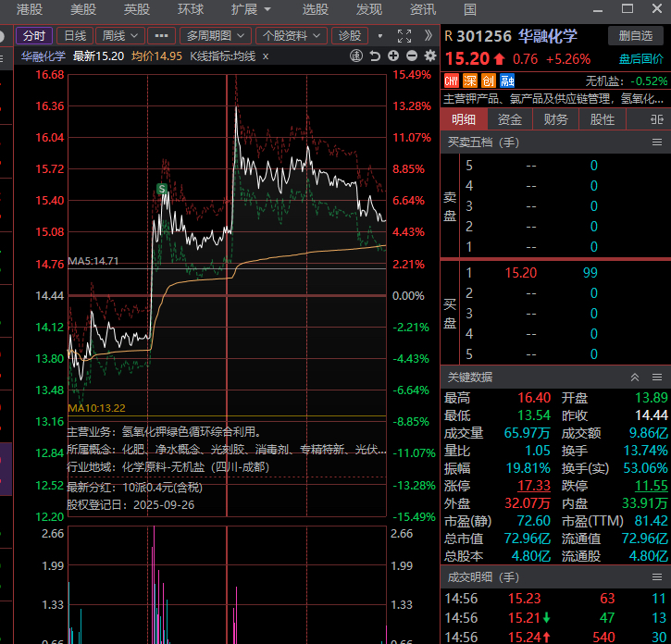This screenshot has height=644, width=671.
Task: Collapse the 关键数据 section with double chevron
Action: point(635,377)
